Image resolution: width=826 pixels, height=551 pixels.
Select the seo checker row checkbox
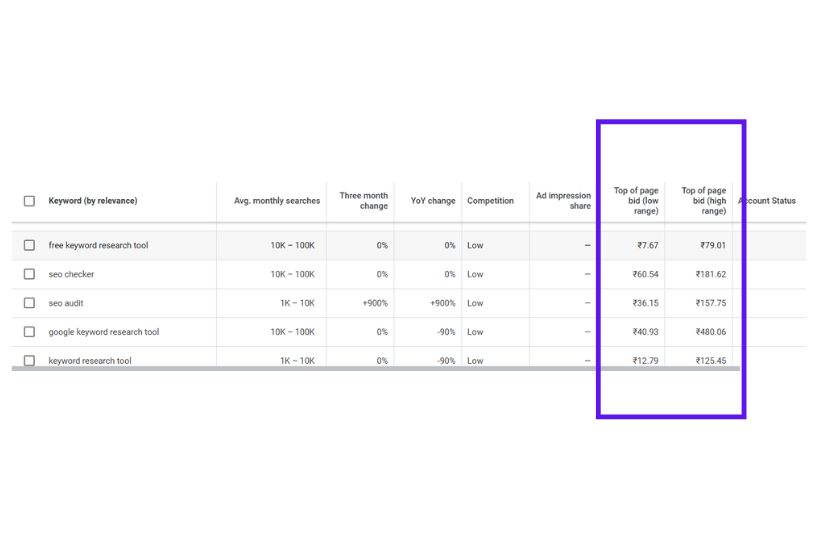pyautogui.click(x=30, y=274)
